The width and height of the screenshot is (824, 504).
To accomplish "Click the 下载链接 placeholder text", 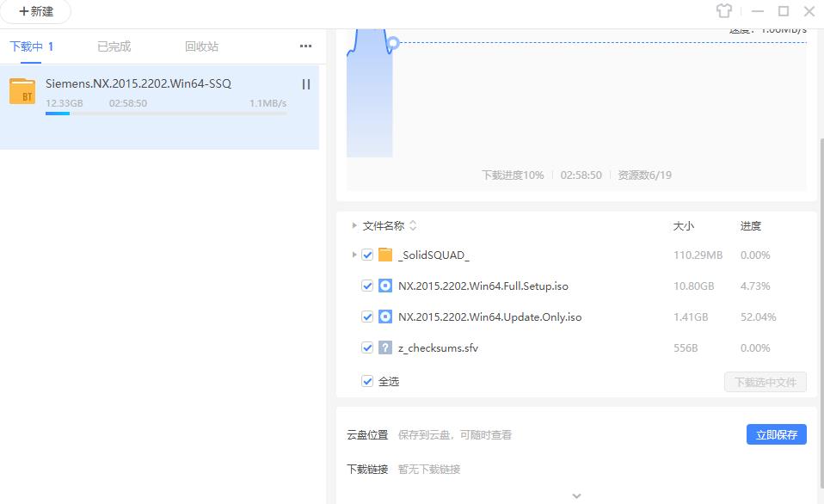I will 429,469.
